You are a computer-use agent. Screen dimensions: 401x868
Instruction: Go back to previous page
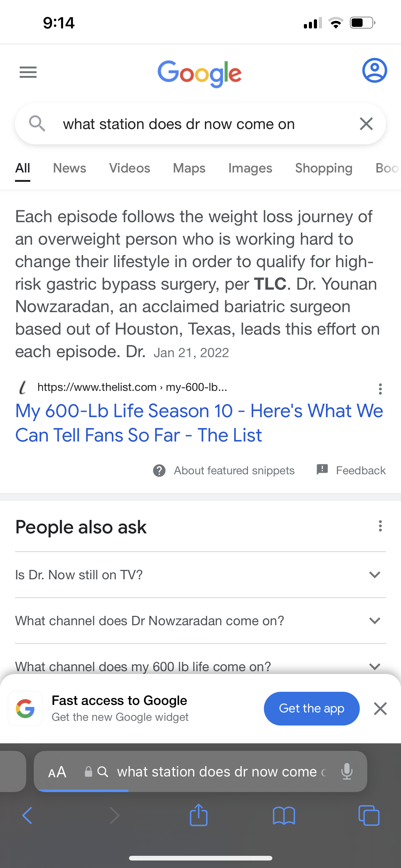(27, 816)
